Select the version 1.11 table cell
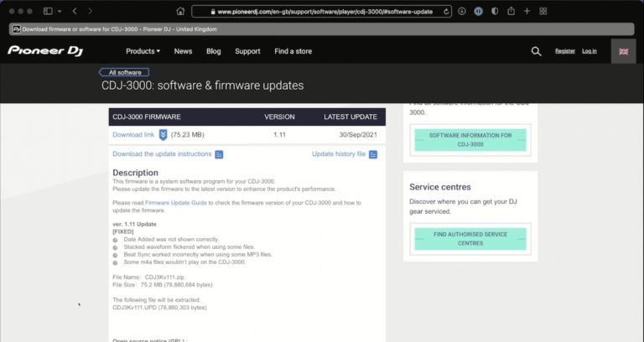644x342 pixels. click(280, 135)
